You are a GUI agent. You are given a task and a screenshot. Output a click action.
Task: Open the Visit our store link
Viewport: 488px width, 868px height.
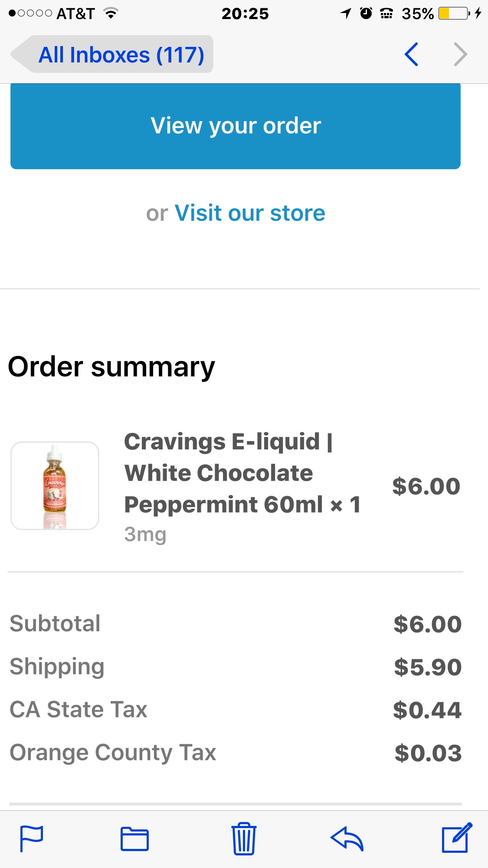click(x=249, y=213)
